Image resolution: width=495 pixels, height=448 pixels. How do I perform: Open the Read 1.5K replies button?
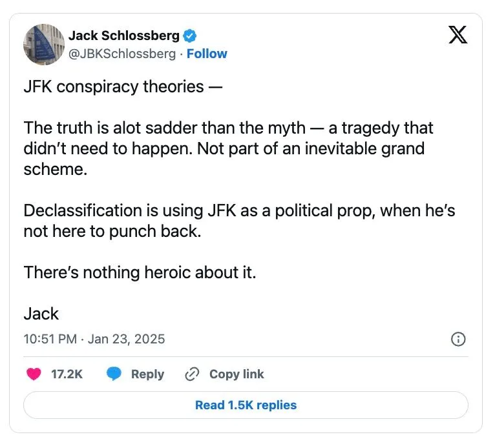coord(246,405)
